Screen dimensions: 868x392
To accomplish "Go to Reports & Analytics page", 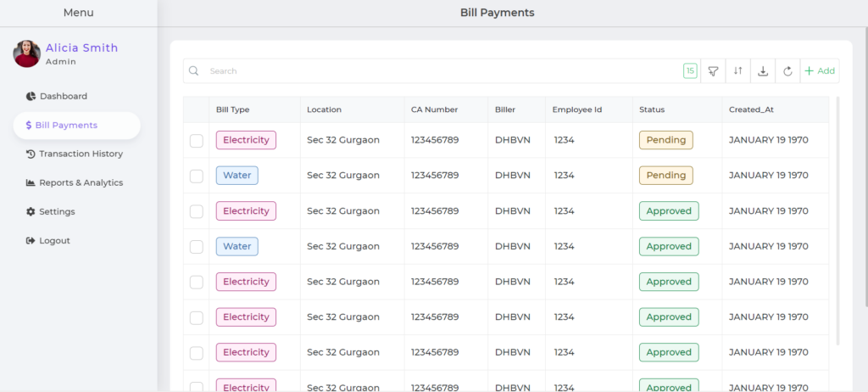I will click(75, 182).
